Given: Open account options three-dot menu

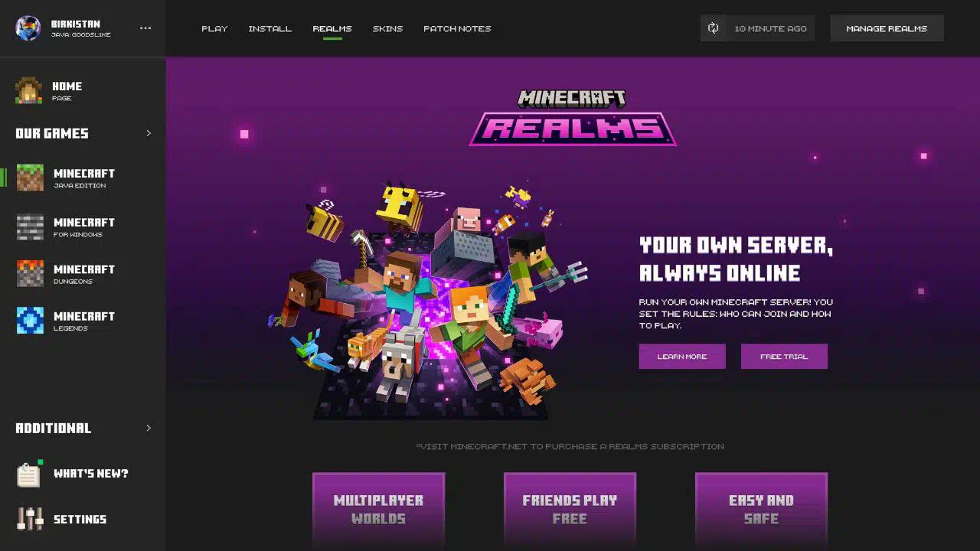Looking at the screenshot, I should pos(145,28).
